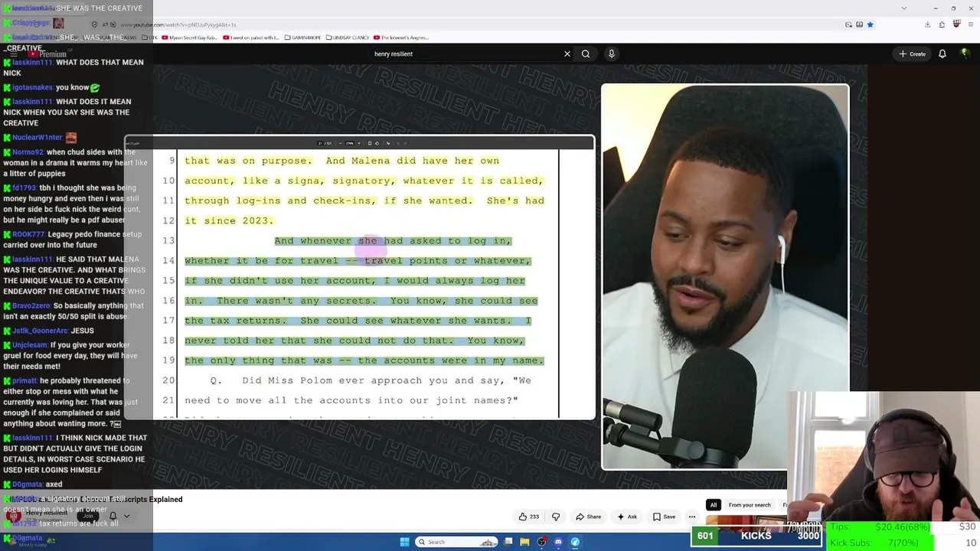Open the Ask feature below the video
Image resolution: width=980 pixels, height=551 pixels.
pos(627,517)
